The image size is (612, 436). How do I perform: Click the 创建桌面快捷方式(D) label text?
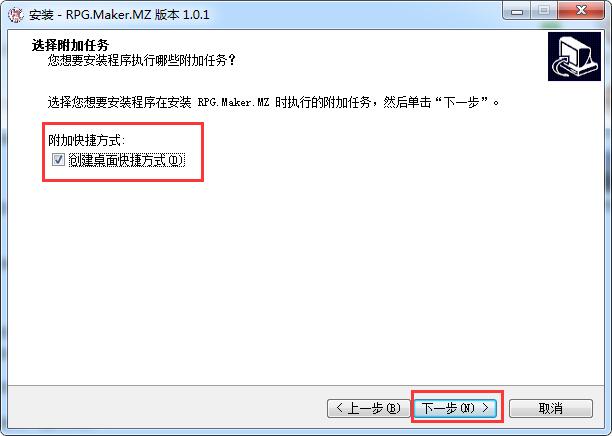pos(126,160)
